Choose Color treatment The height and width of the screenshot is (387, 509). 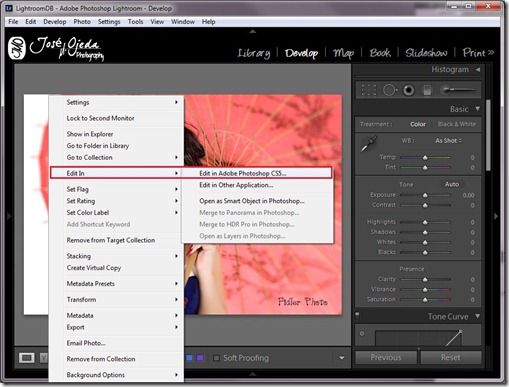pyautogui.click(x=418, y=124)
